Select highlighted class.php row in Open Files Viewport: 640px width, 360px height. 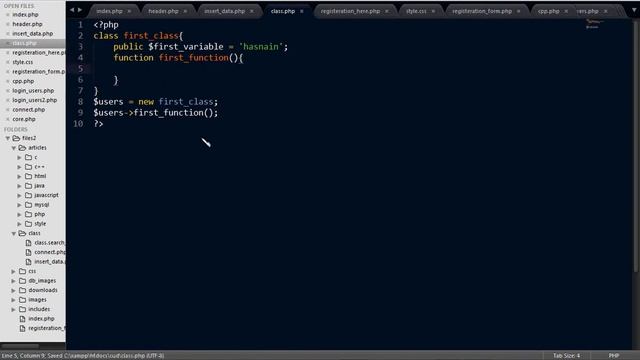pos(33,43)
